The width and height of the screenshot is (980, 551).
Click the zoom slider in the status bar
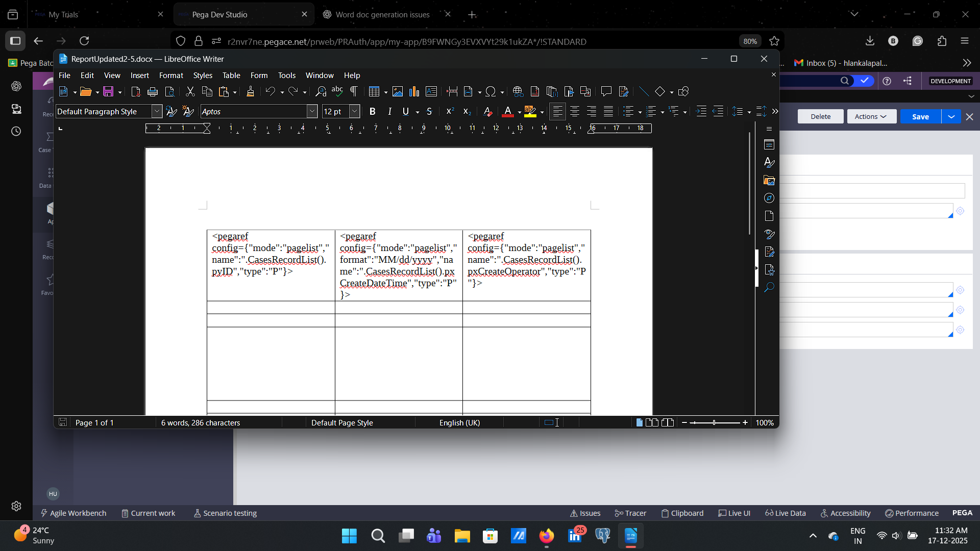714,423
